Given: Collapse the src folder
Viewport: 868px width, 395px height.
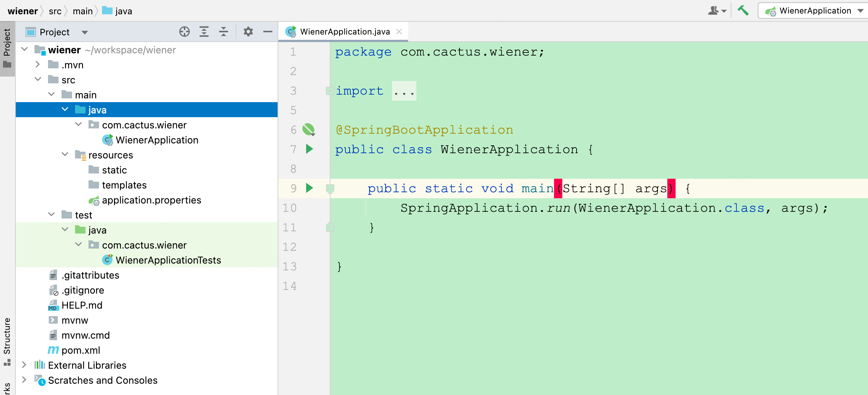Looking at the screenshot, I should [x=38, y=79].
